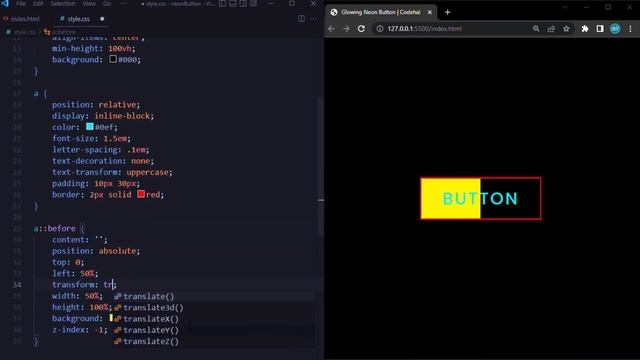Open the Chrome three-dot menu

click(x=630, y=29)
